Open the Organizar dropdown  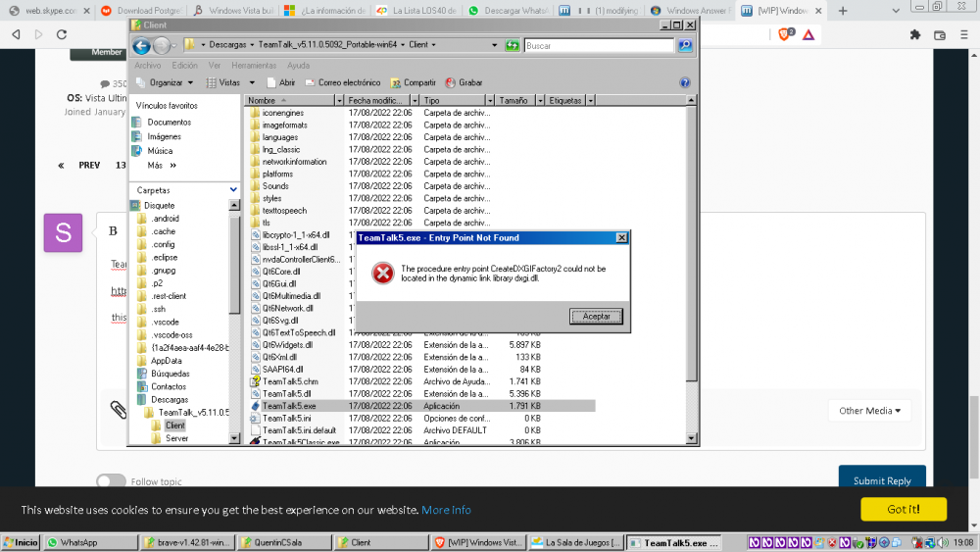pos(166,83)
